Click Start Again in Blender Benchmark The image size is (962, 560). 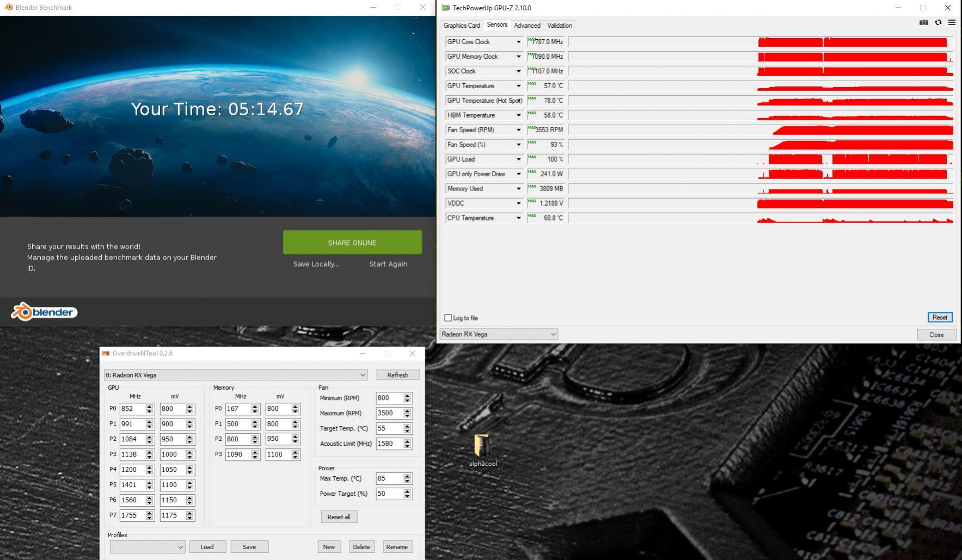(388, 264)
